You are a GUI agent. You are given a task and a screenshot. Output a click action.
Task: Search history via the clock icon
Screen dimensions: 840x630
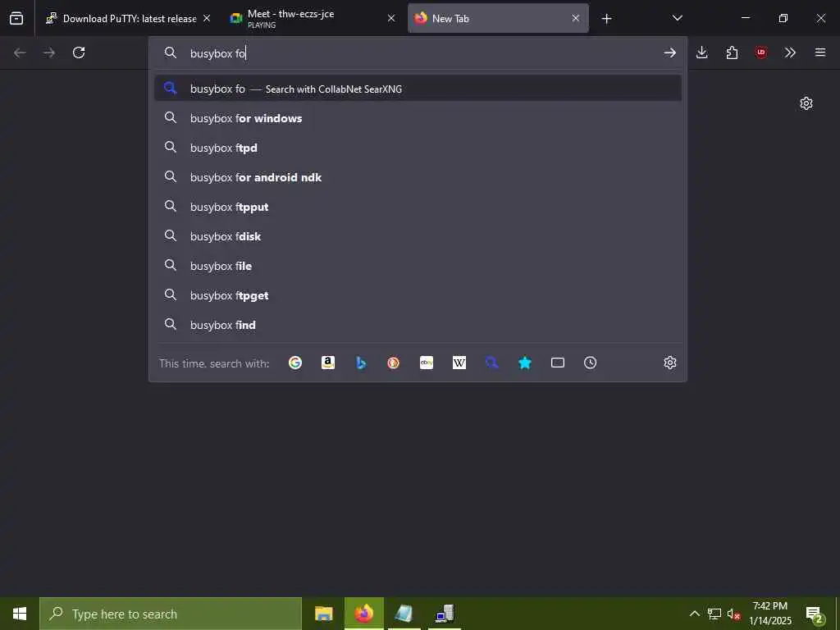pyautogui.click(x=591, y=363)
